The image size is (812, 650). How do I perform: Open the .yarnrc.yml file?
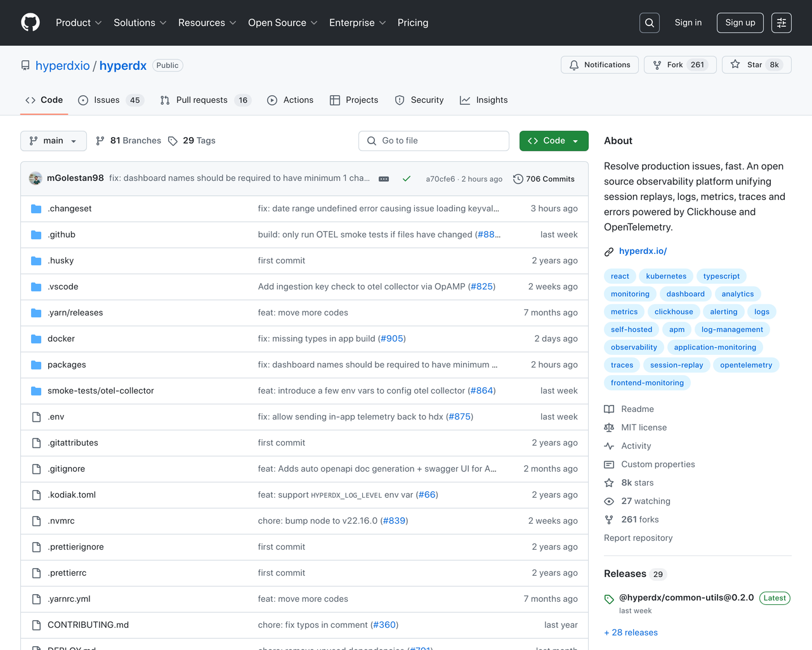pyautogui.click(x=69, y=599)
